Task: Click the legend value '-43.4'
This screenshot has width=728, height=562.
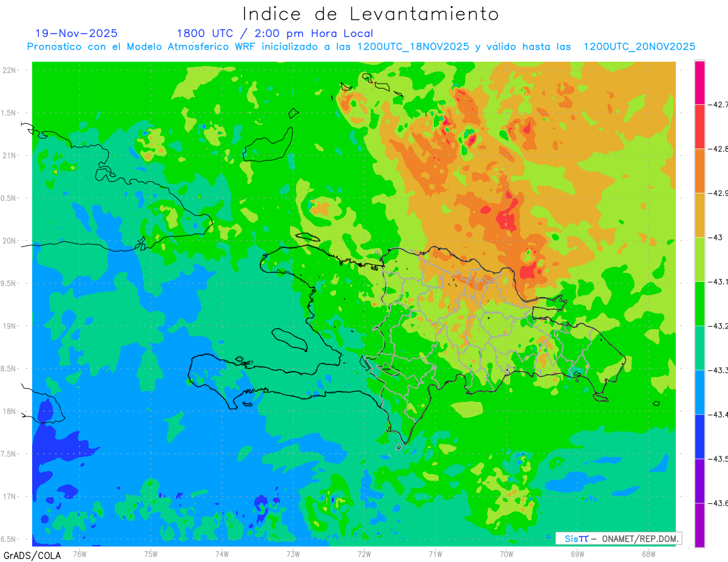Action: pyautogui.click(x=718, y=415)
